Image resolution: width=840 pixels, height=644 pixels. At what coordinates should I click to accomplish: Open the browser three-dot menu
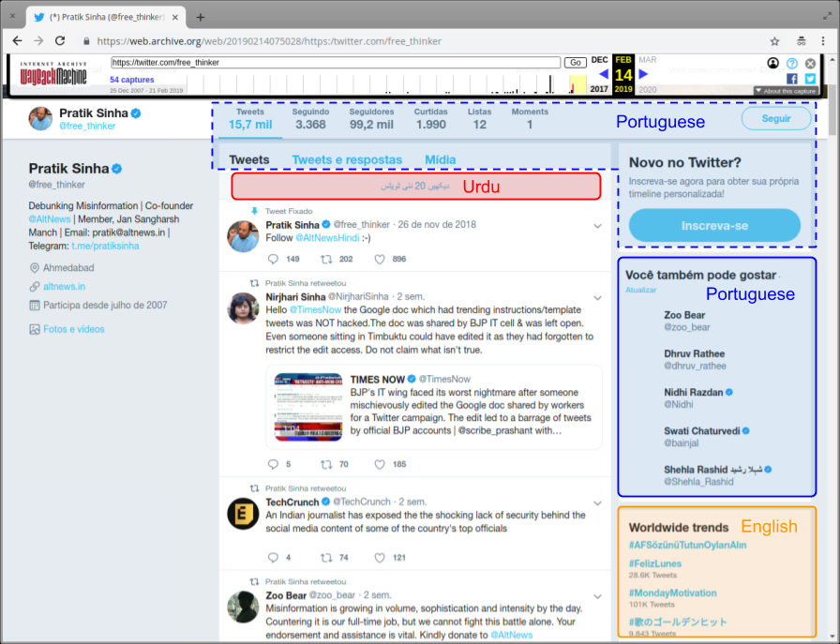[x=823, y=41]
